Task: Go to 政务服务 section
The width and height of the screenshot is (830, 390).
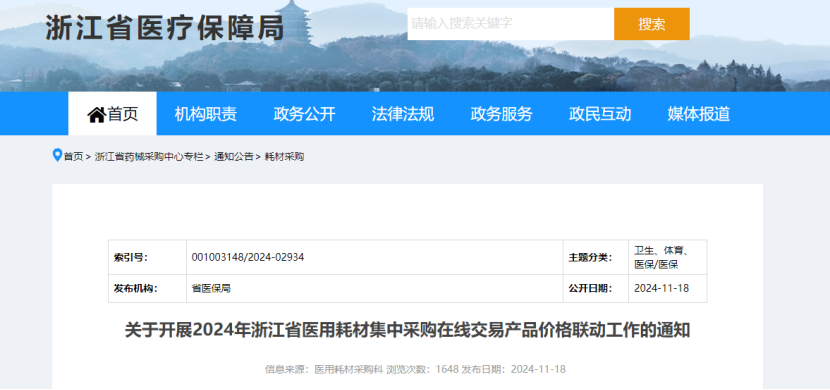Action: (x=501, y=114)
